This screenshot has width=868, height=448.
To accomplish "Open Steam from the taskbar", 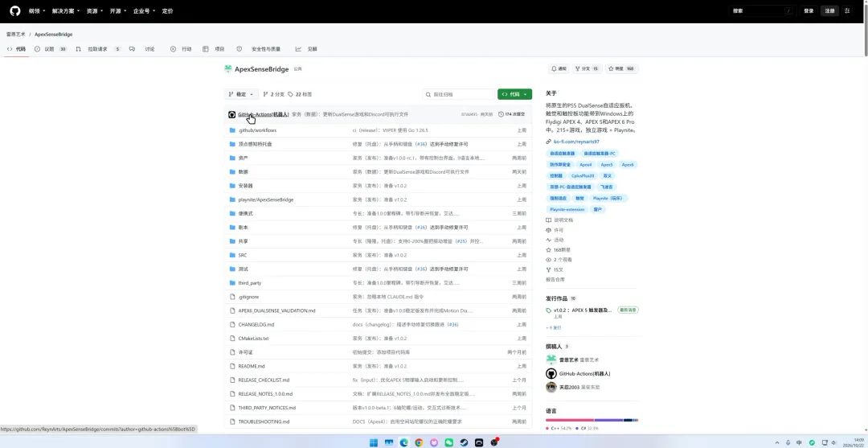I will [x=464, y=442].
